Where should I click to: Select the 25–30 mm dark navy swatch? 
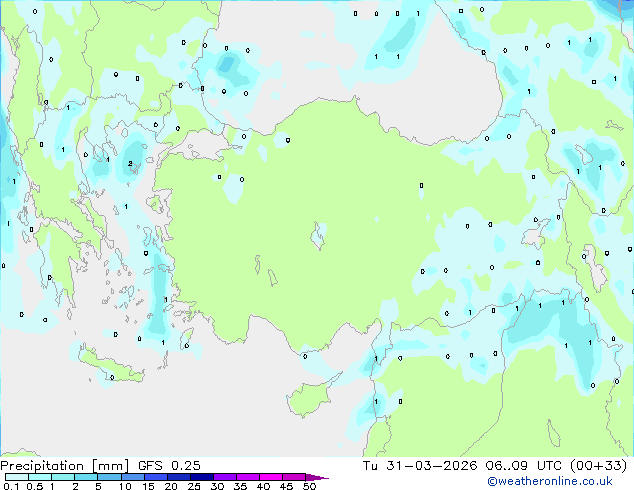[202, 477]
